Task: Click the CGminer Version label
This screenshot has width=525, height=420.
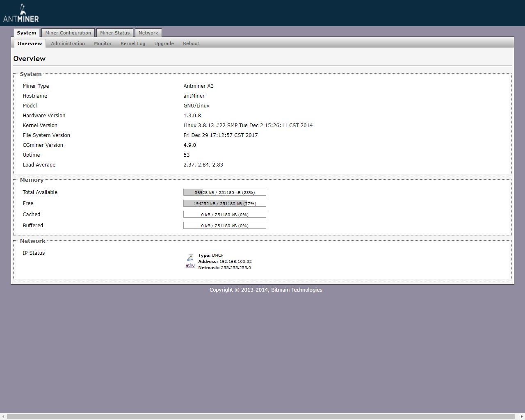Action: [43, 145]
